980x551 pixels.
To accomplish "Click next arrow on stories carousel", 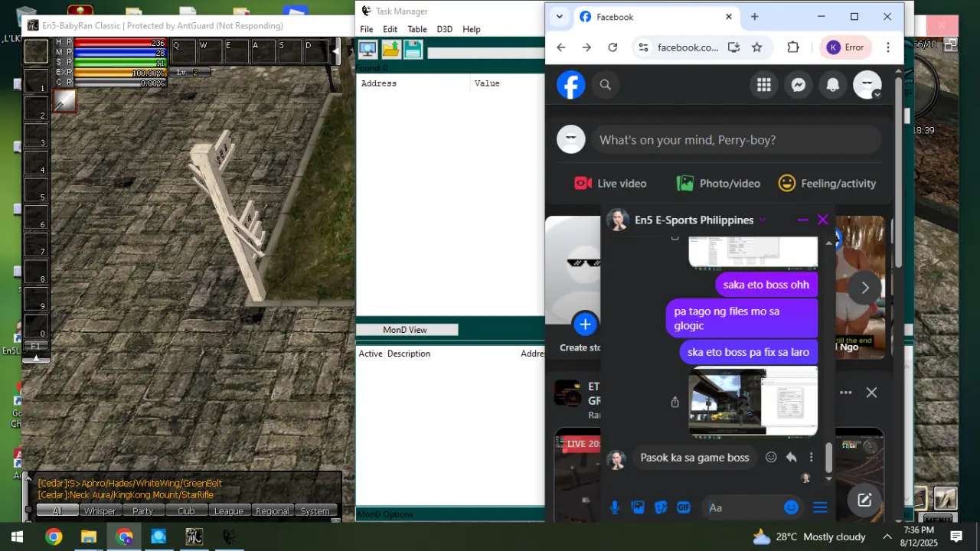I will [865, 288].
